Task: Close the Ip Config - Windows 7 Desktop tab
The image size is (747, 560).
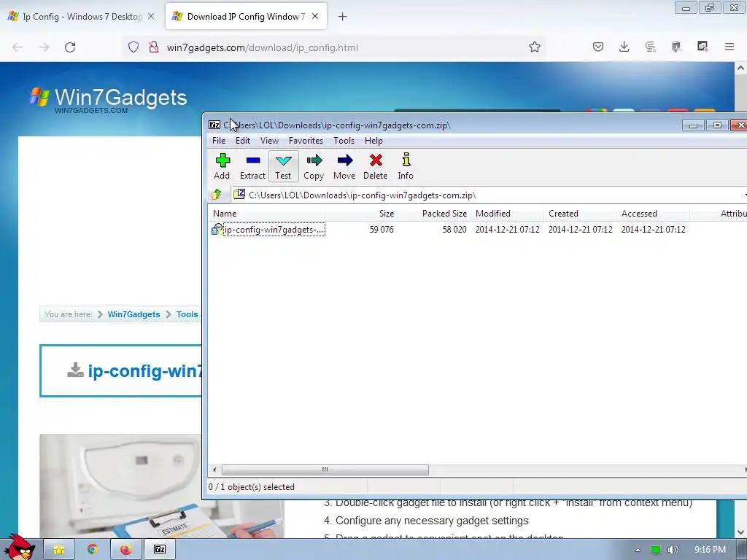Action: click(x=151, y=16)
